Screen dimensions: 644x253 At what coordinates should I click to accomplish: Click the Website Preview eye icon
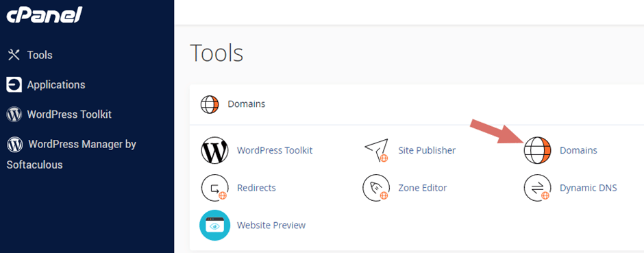point(214,225)
